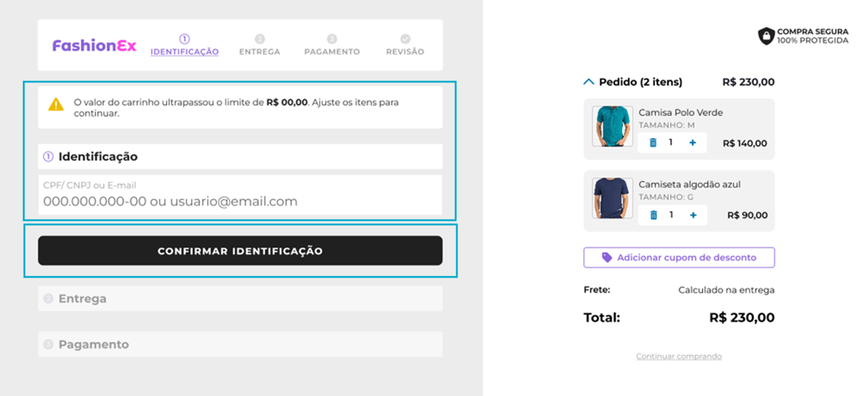868x396 pixels.
Task: Increase Camisa Polo Verde quantity with plus
Action: [x=692, y=143]
